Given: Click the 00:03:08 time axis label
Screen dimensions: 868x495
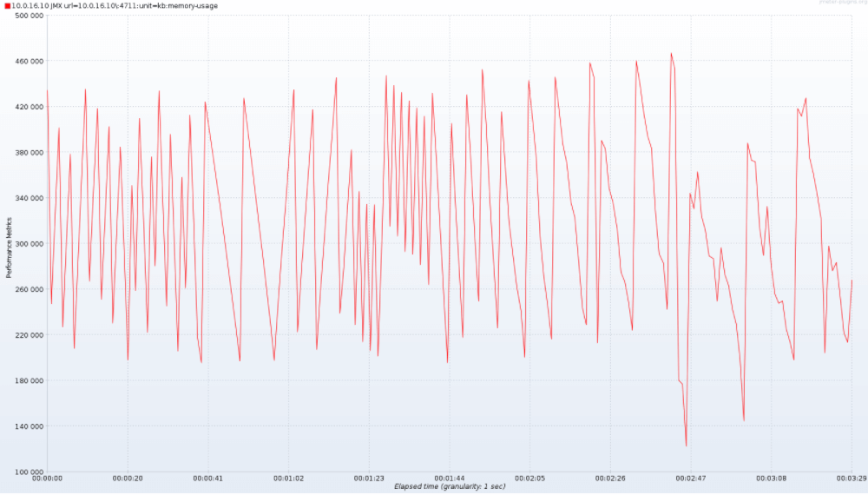Looking at the screenshot, I should (771, 478).
